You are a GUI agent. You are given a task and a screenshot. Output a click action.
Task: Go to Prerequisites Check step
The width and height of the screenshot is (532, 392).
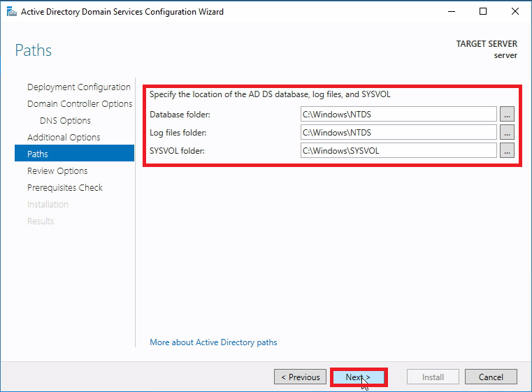(x=65, y=188)
